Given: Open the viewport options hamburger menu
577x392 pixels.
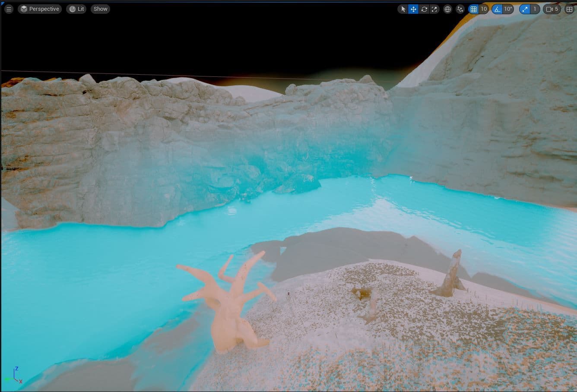Looking at the screenshot, I should [9, 9].
